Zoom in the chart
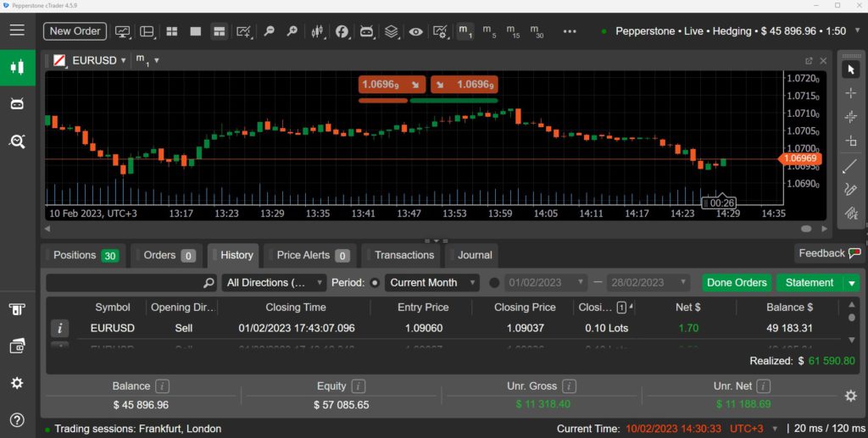 click(x=292, y=31)
